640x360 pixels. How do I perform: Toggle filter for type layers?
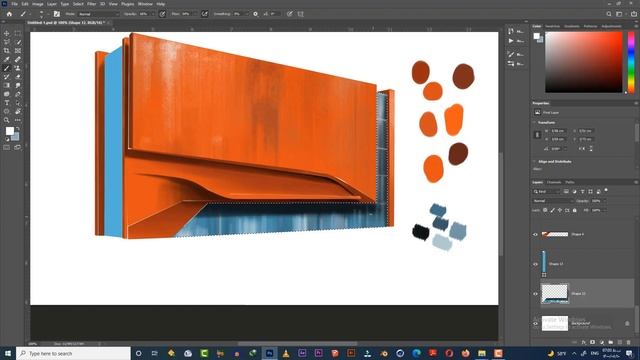click(582, 191)
